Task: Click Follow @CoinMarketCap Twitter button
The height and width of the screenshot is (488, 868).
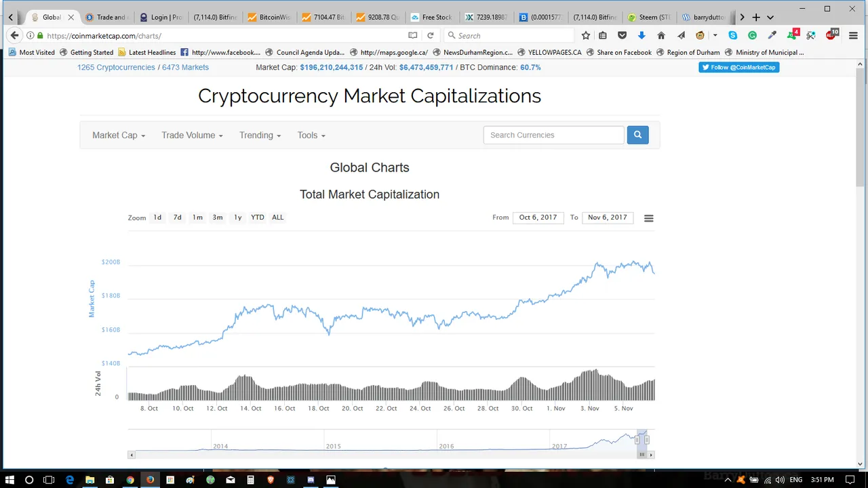Action: pos(738,67)
